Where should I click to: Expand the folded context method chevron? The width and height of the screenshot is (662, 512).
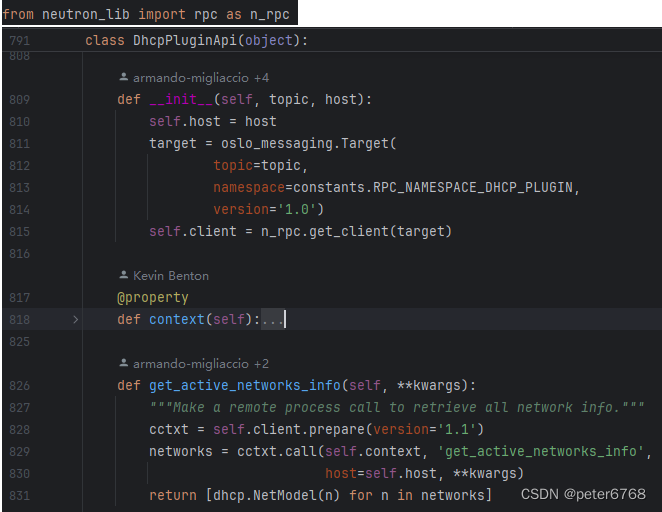click(x=76, y=320)
